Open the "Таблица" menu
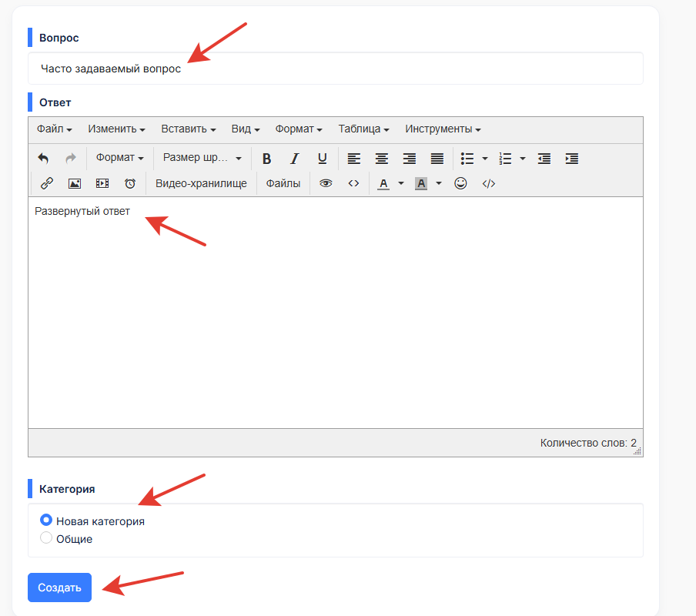Screen dimensions: 696x616 363,129
